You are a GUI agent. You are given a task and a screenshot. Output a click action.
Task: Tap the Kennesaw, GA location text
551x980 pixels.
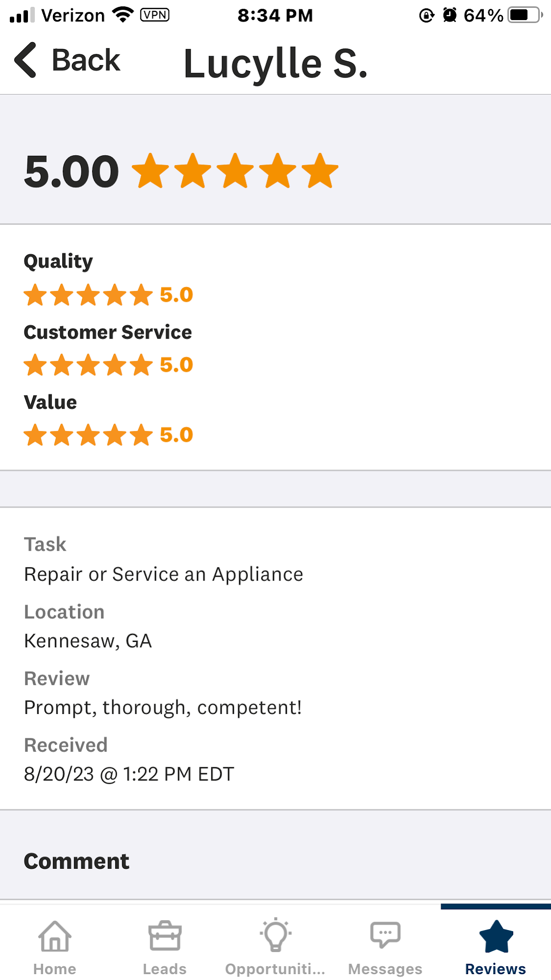point(88,640)
